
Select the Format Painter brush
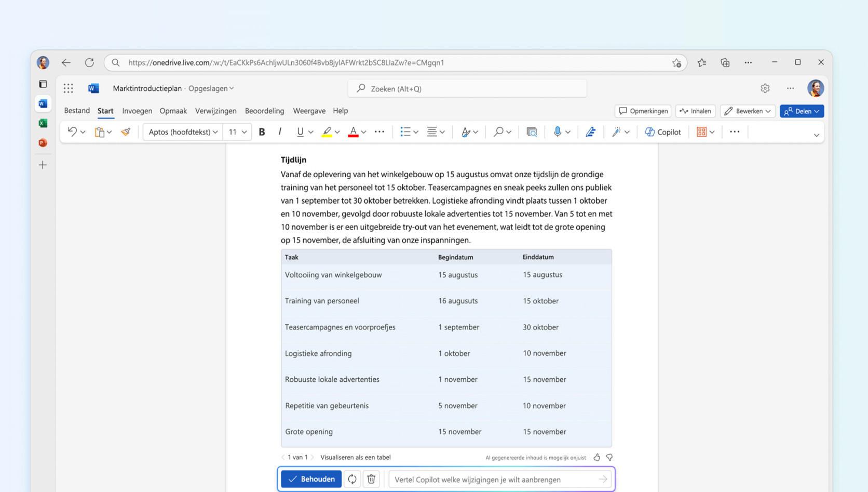(126, 132)
